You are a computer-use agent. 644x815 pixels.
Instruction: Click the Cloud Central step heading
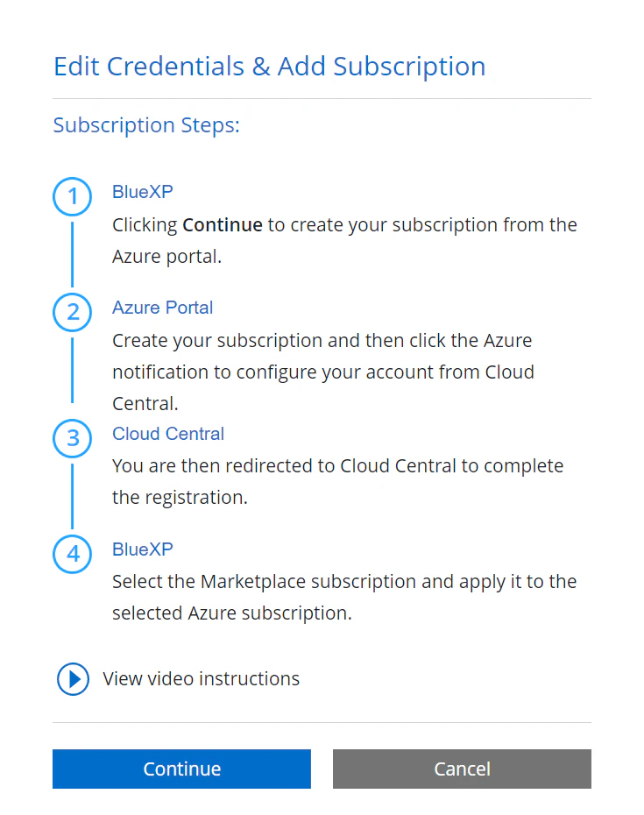(168, 434)
